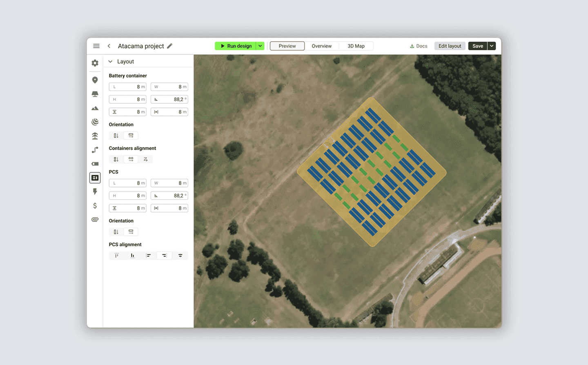Screen dimensions: 588x365
Task: Choose horizontal row containers alignment
Action: tap(131, 159)
